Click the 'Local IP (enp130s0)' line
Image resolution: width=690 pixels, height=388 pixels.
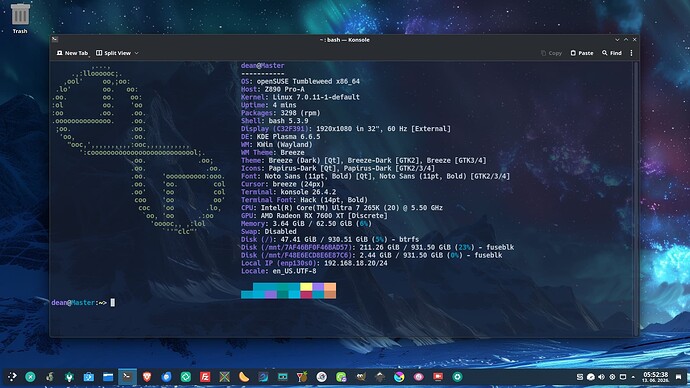[x=314, y=263]
